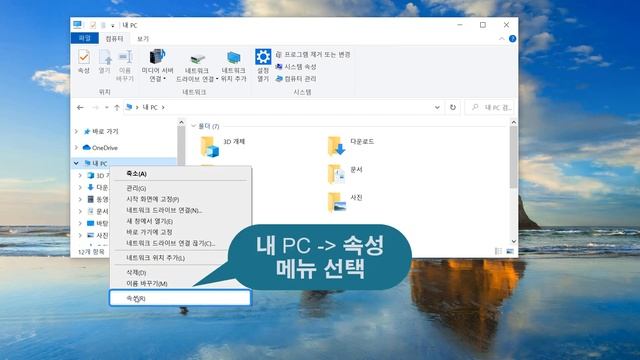The image size is (640, 360).
Task: Click the ribbon 속성 checkmark icon
Action: pyautogui.click(x=84, y=57)
